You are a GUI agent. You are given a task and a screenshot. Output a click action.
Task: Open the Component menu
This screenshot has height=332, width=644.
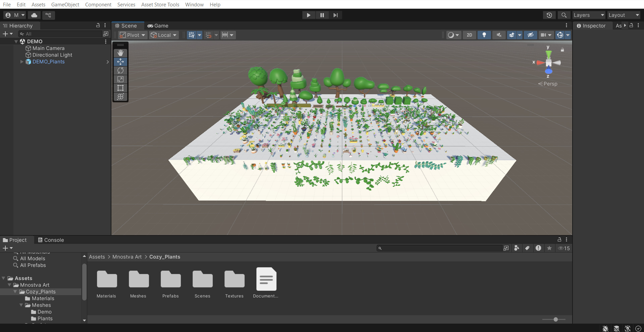tap(98, 5)
